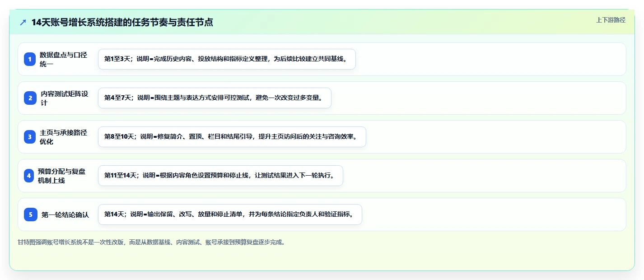Click the step 3 number badge
The height and width of the screenshot is (280, 644).
30,137
